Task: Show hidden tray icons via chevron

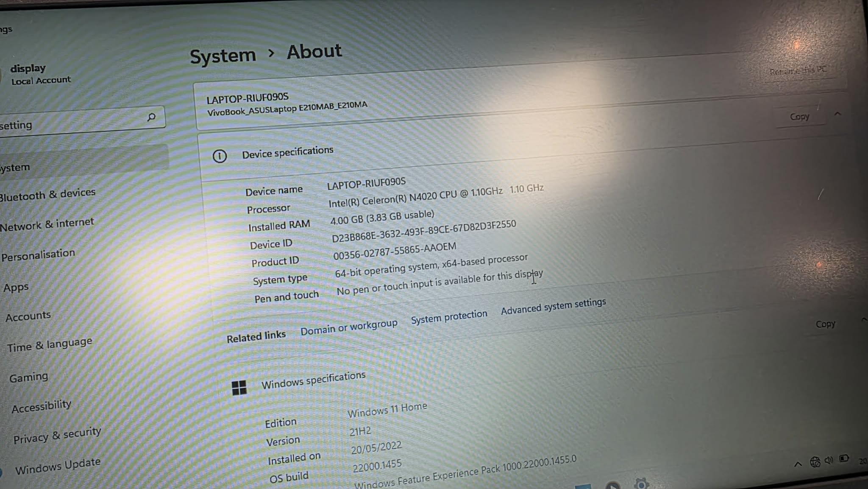Action: tap(798, 464)
